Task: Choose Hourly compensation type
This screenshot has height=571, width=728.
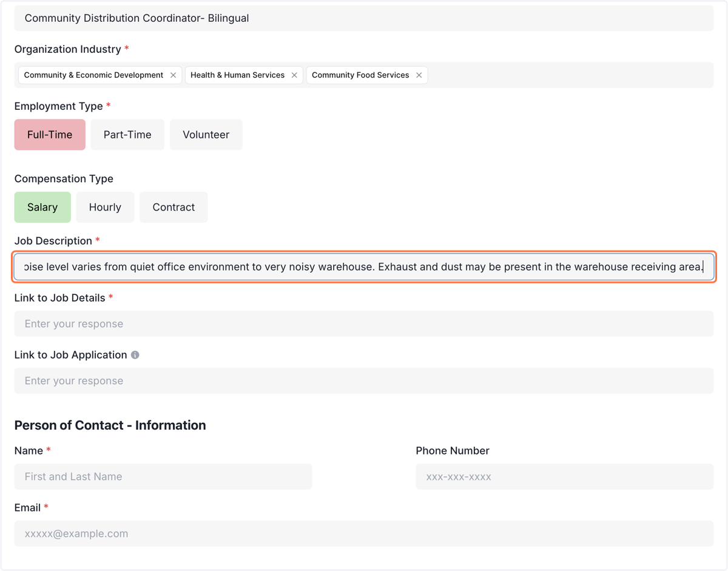Action: [x=105, y=208]
